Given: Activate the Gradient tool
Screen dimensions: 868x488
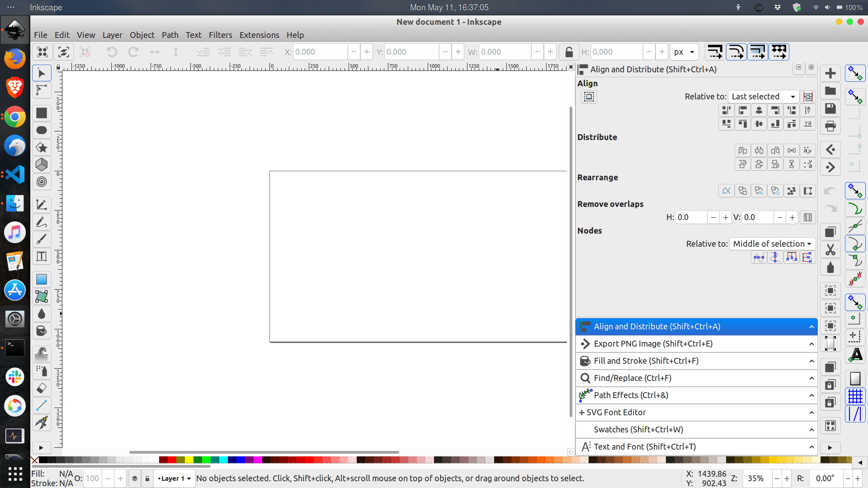Looking at the screenshot, I should (41, 279).
